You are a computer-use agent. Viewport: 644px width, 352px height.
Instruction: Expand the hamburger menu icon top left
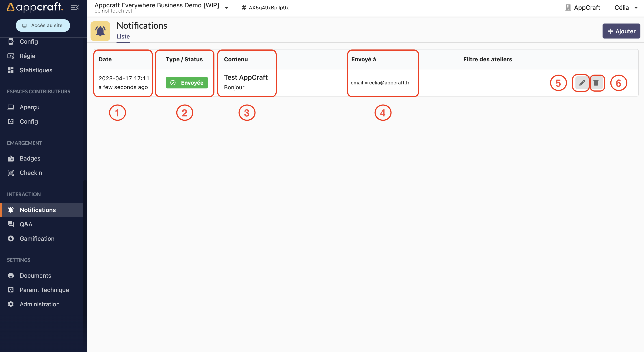coord(75,8)
